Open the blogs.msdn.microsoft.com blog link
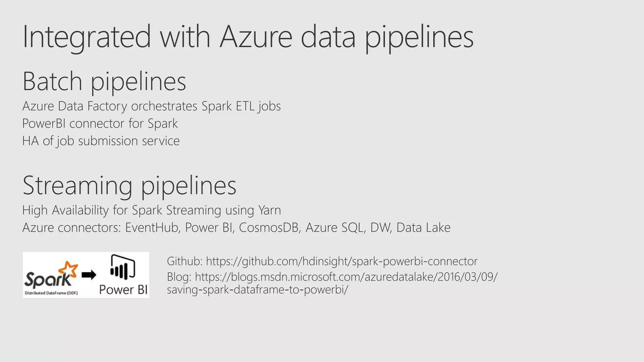The height and width of the screenshot is (362, 644). 346,277
